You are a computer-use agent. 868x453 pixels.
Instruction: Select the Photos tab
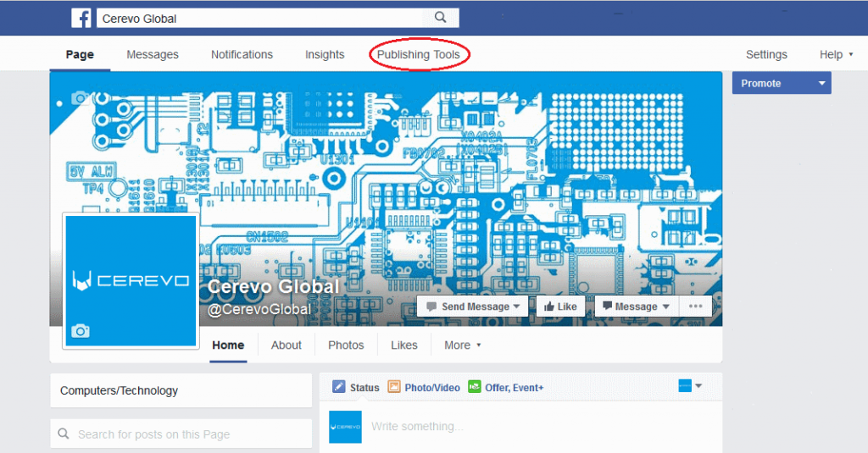point(346,345)
